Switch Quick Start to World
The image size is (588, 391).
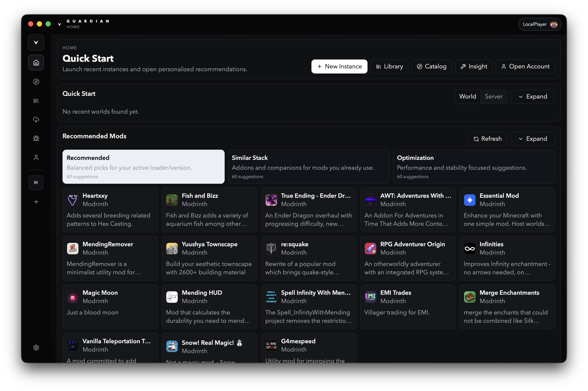tap(468, 96)
